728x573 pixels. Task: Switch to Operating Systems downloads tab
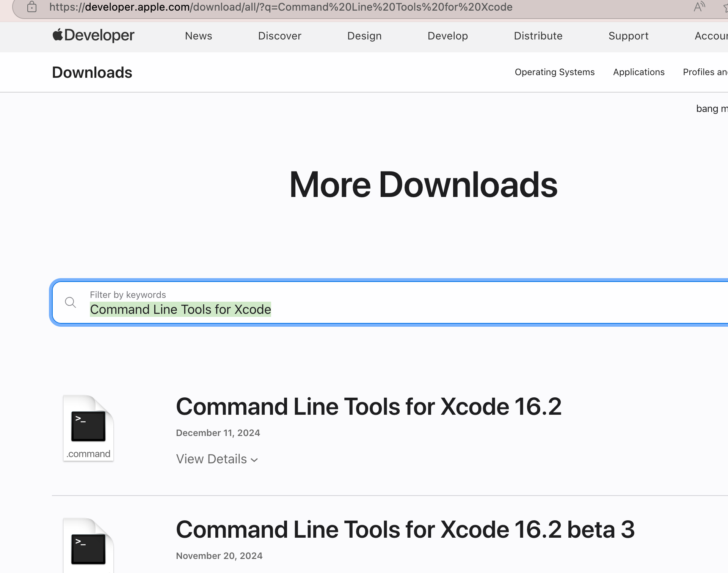(554, 72)
